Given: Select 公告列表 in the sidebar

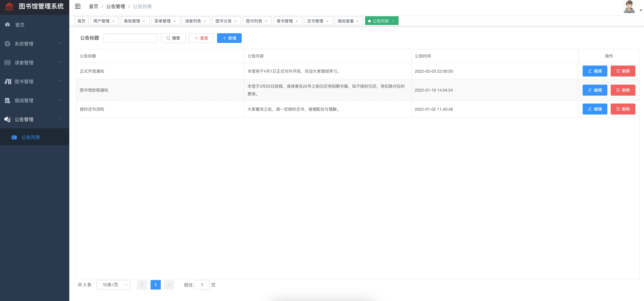Looking at the screenshot, I should pyautogui.click(x=30, y=137).
